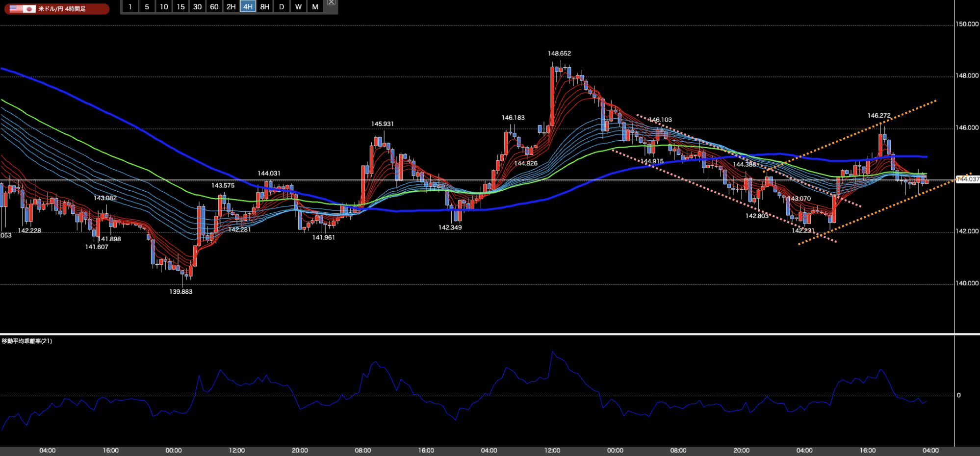The height and width of the screenshot is (456, 980).
Task: Select the monthly (M) timeframe
Action: pyautogui.click(x=315, y=7)
